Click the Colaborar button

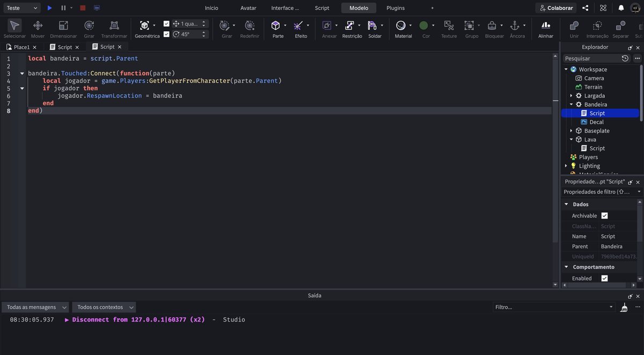(556, 8)
